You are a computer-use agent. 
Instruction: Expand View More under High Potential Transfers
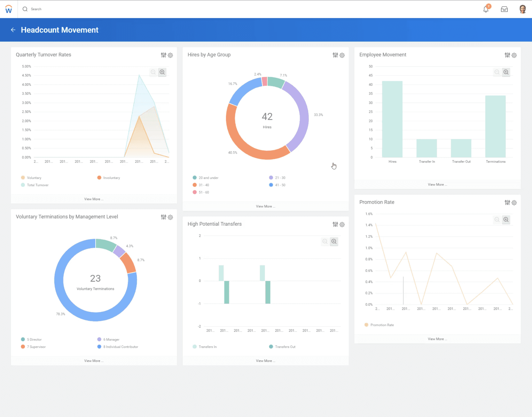tap(265, 361)
